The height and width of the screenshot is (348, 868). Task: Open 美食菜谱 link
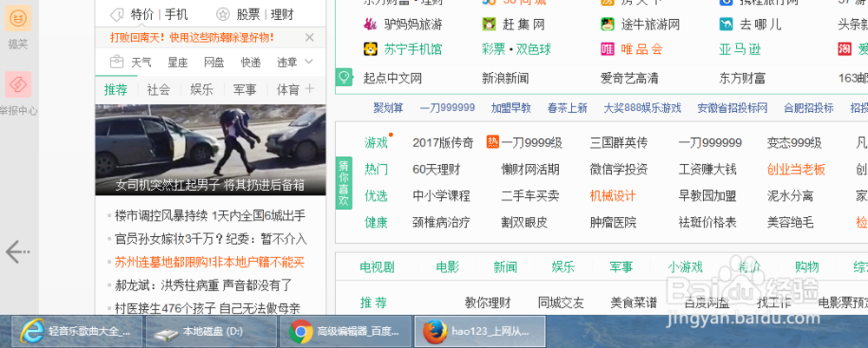click(634, 303)
